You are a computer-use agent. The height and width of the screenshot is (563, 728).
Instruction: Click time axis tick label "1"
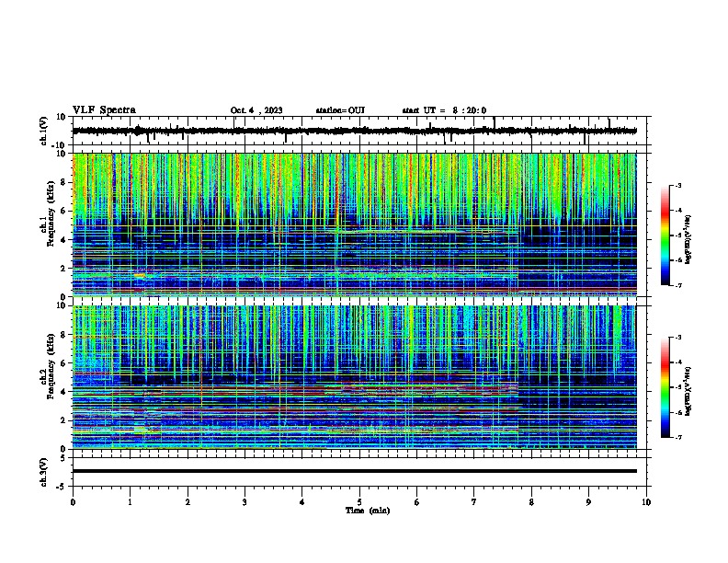[130, 501]
